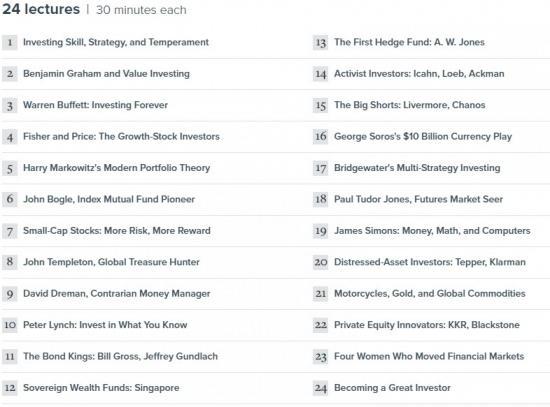Click the number 5 lecture badge
Screen dimensions: 550x407
tap(10, 168)
